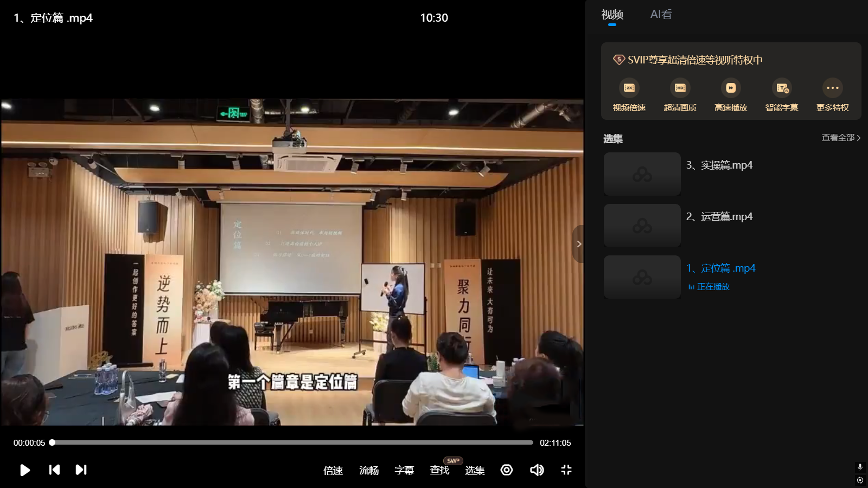The image size is (868, 488).
Task: Mute the video volume
Action: (537, 470)
